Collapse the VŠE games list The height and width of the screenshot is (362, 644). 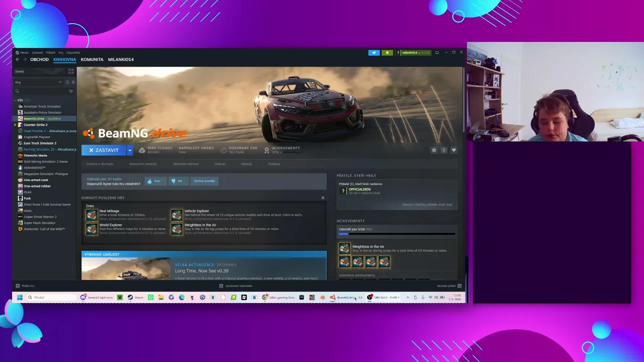point(15,101)
